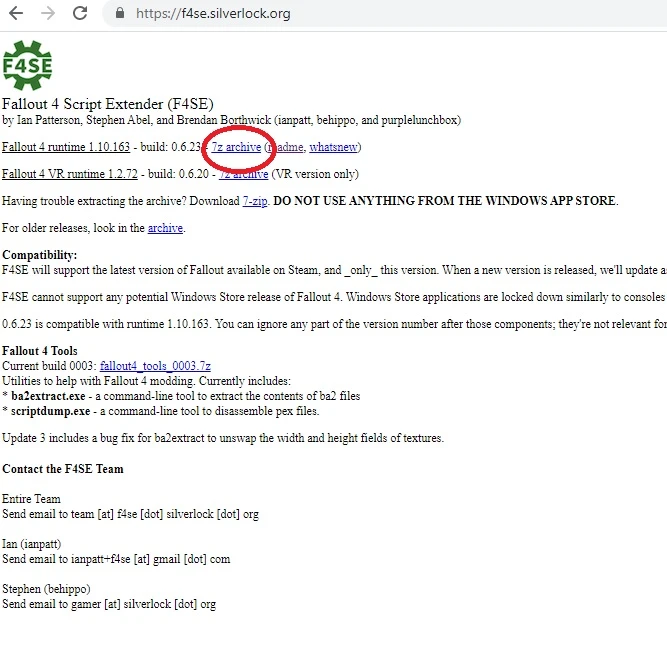Click the 'Fallout 4 Tools' heading
The height and width of the screenshot is (650, 667).
click(x=40, y=351)
